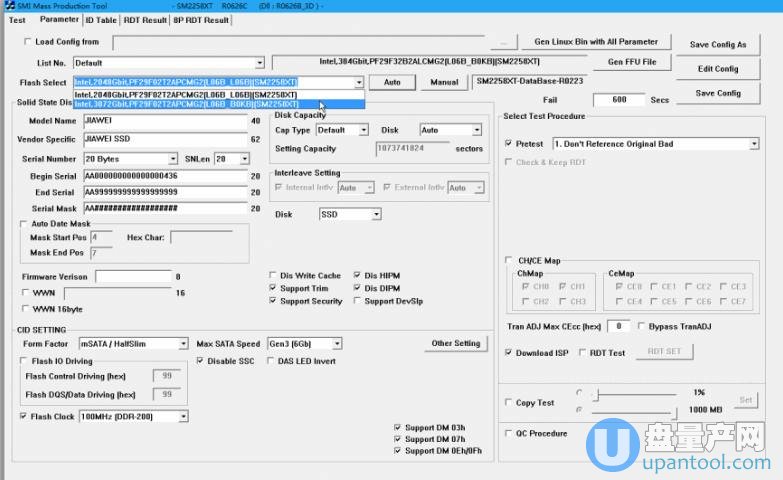
Task: Click the Gen FFU File button
Action: [631, 62]
